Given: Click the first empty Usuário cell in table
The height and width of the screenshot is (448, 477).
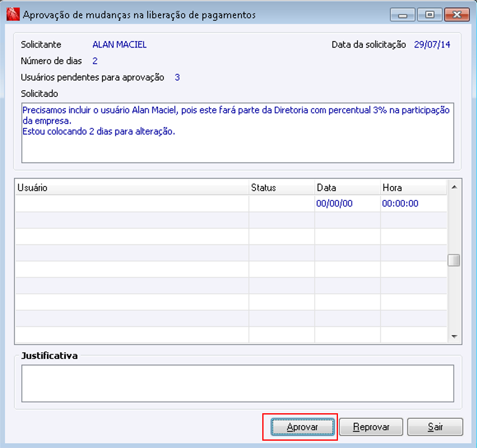Looking at the screenshot, I should point(132,204).
